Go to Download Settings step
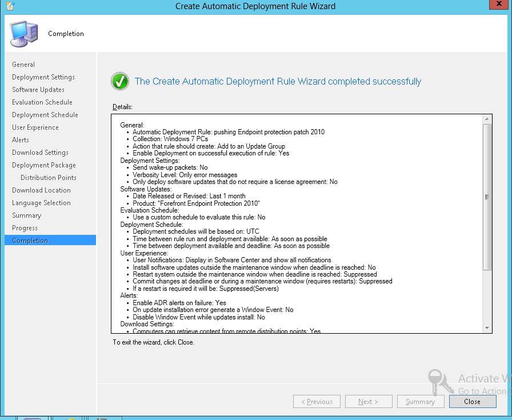 (40, 153)
